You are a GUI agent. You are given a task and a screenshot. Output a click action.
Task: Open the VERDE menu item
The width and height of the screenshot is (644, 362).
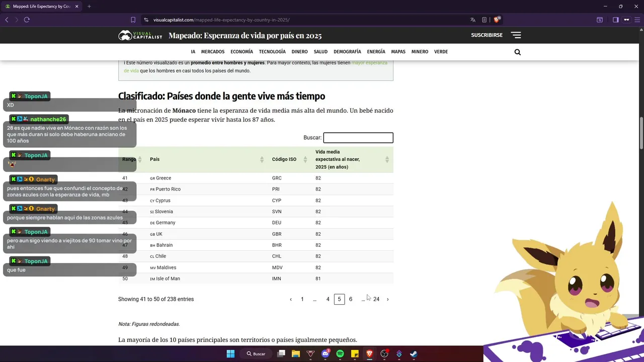pyautogui.click(x=441, y=52)
